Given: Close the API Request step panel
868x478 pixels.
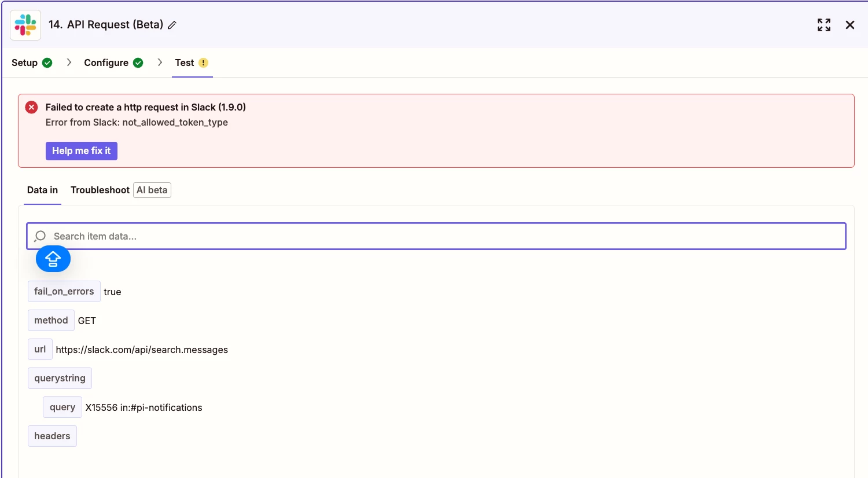Looking at the screenshot, I should (x=850, y=25).
